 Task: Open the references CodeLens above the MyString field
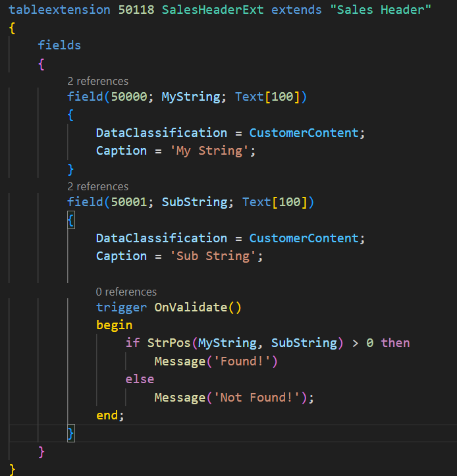coord(97,81)
